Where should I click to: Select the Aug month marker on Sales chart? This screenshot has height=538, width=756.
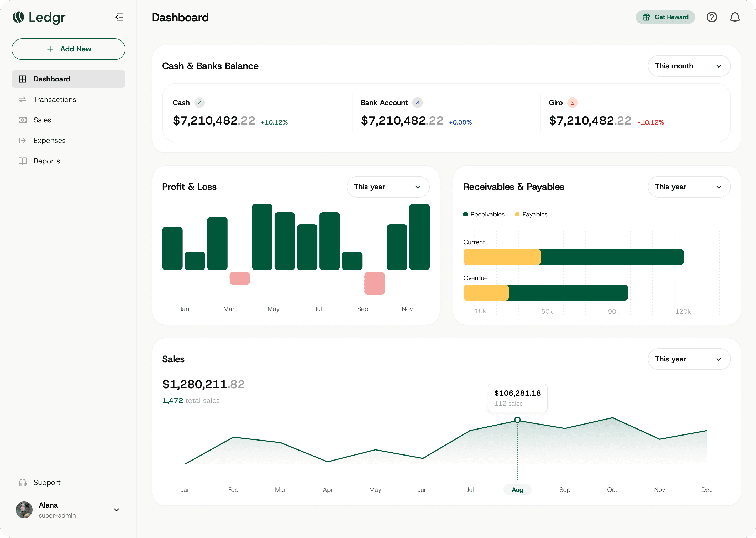click(x=517, y=490)
